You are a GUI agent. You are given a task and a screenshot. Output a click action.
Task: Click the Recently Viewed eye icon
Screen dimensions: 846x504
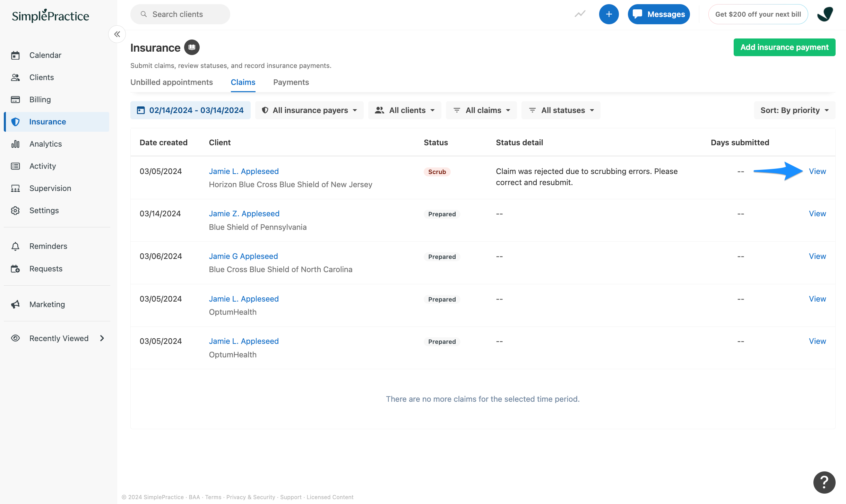[15, 338]
